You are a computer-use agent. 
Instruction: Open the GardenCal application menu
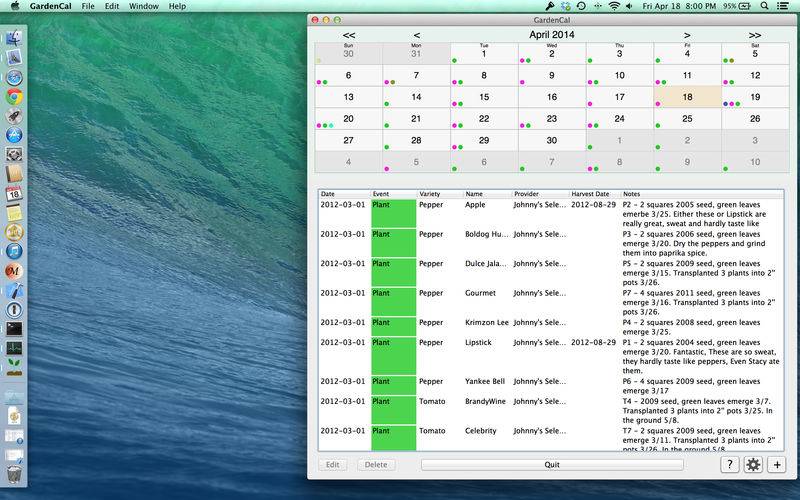[51, 6]
